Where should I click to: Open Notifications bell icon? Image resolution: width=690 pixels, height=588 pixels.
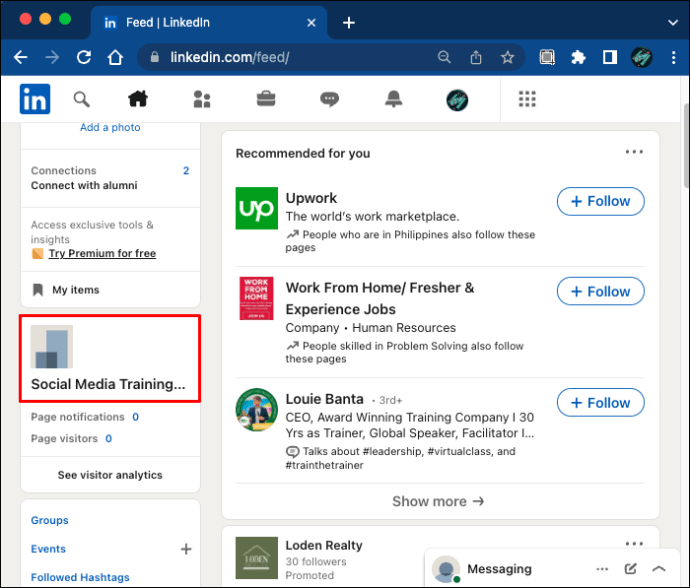click(393, 98)
